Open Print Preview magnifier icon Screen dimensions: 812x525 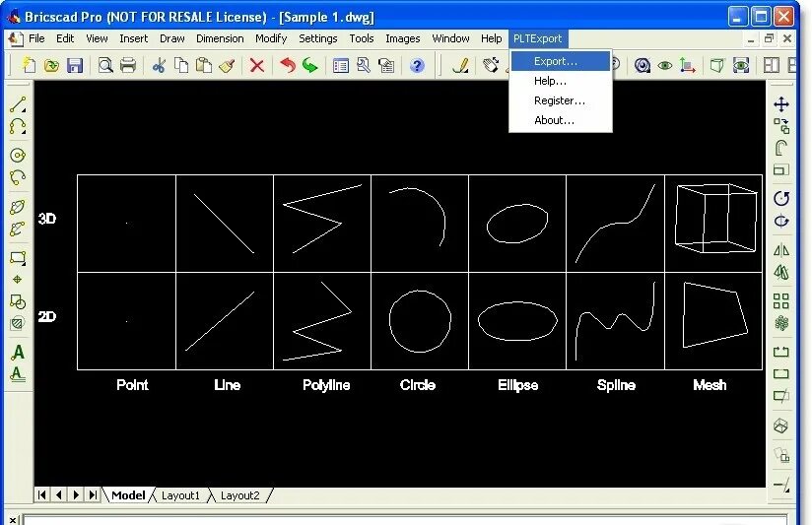pos(105,66)
